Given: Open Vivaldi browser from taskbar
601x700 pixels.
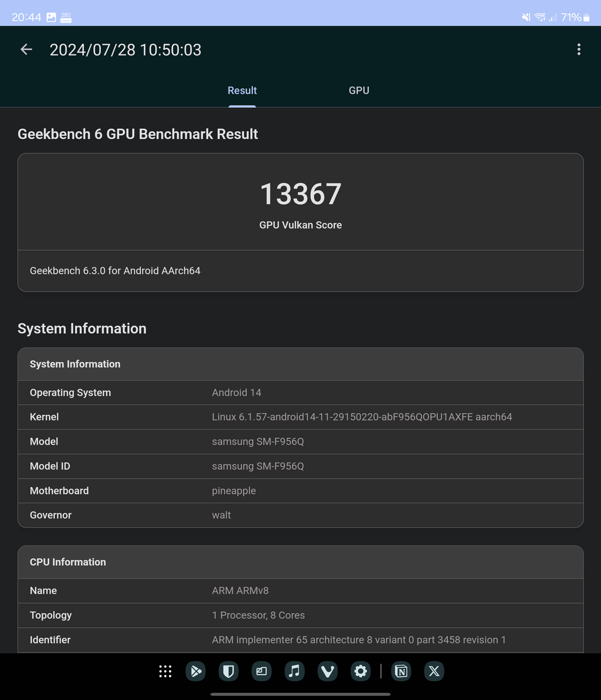Looking at the screenshot, I should point(328,671).
